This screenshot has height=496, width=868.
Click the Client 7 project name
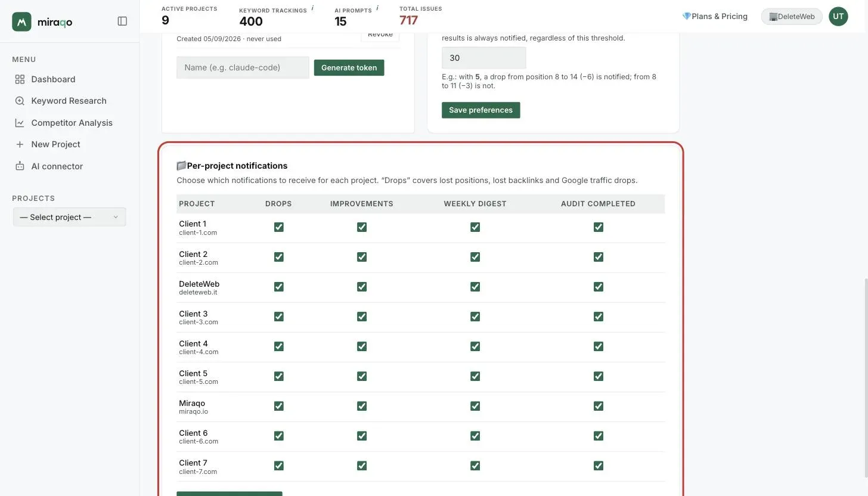193,463
